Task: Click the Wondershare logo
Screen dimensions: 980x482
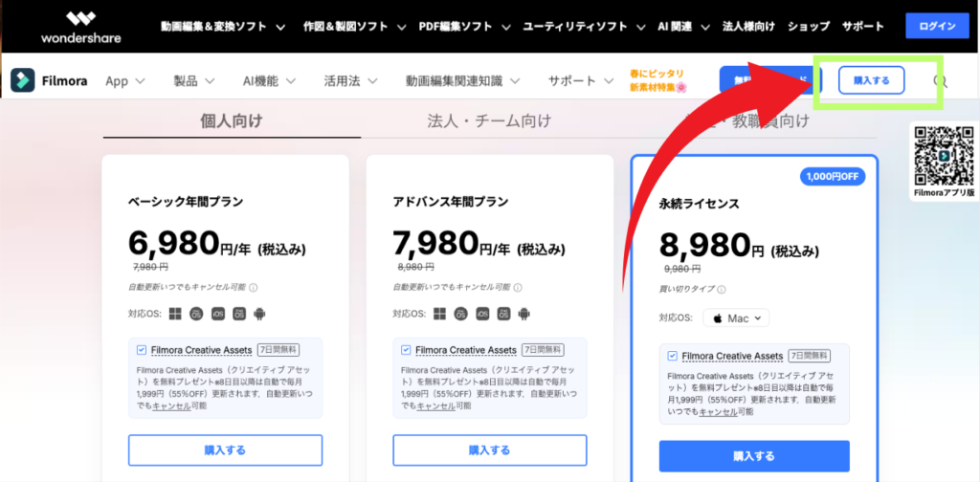Action: (81, 27)
